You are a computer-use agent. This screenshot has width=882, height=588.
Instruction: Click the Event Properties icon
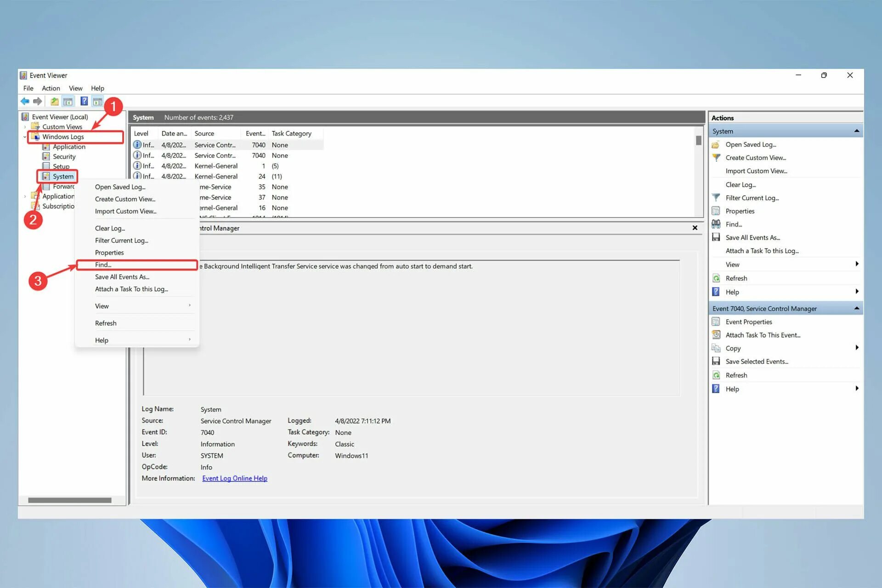716,322
